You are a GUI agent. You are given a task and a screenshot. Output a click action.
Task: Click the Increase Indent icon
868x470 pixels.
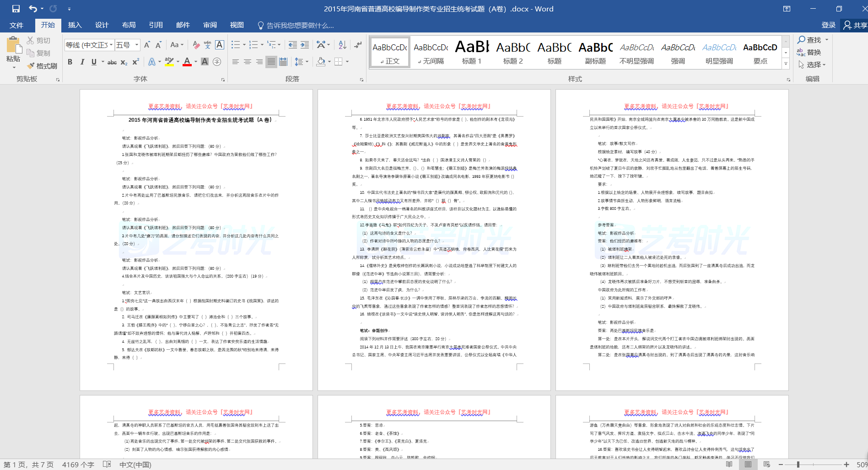click(x=305, y=45)
